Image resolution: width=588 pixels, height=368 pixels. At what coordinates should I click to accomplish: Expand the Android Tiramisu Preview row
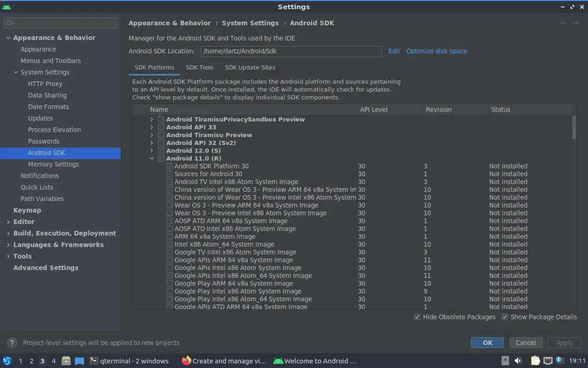(152, 135)
